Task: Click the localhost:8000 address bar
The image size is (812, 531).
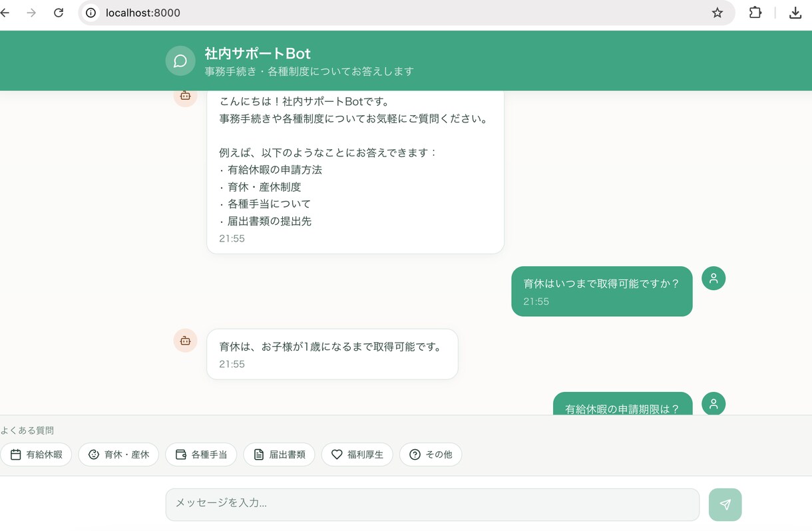Action: (407, 13)
